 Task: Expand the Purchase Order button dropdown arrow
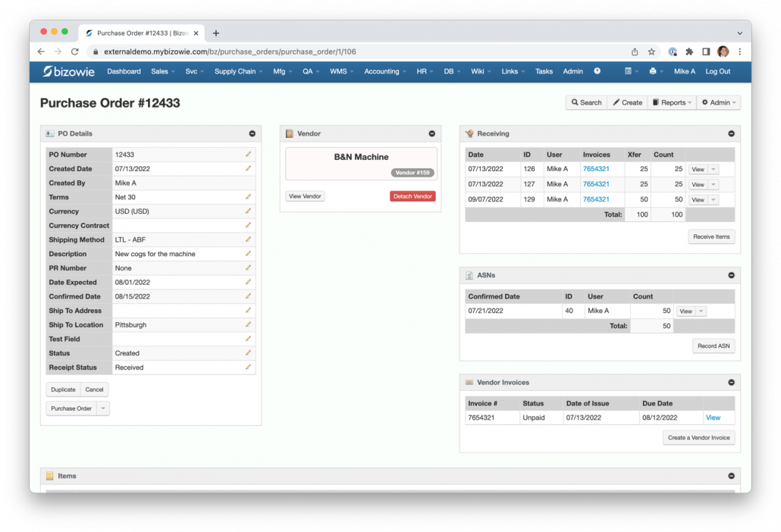[103, 408]
